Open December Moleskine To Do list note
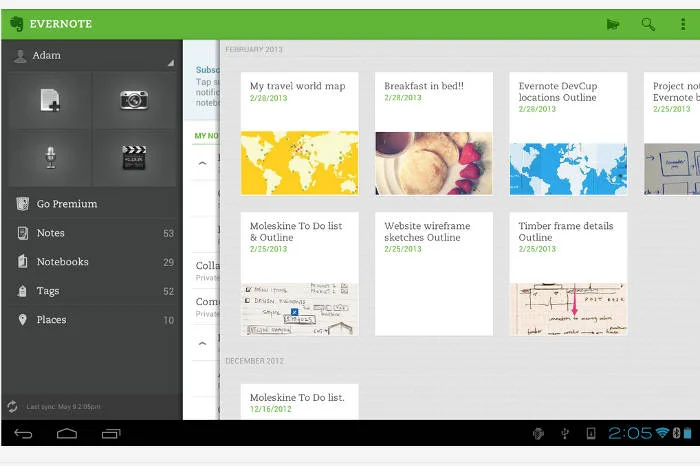Viewport: 700px width, 466px height. 299,401
